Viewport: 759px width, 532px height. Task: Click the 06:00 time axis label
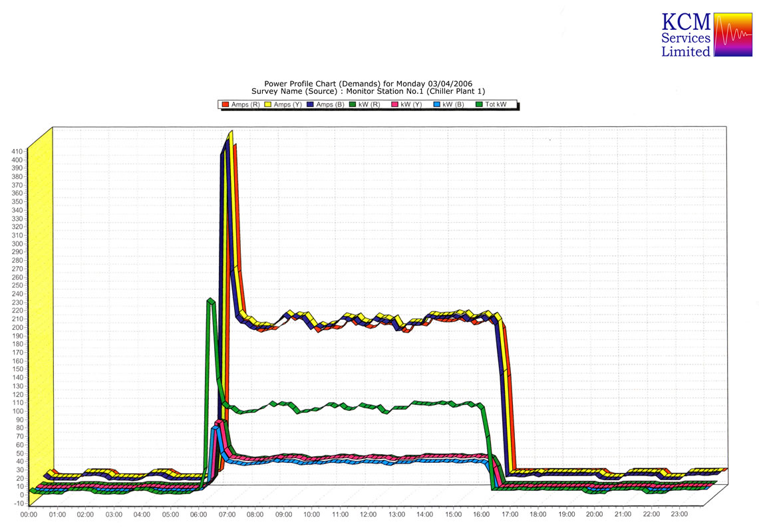pos(198,515)
